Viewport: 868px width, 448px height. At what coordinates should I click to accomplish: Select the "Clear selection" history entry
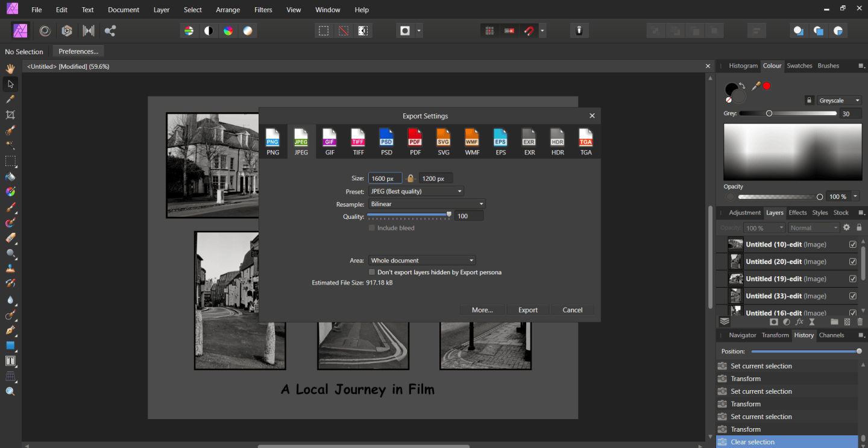tap(787, 442)
